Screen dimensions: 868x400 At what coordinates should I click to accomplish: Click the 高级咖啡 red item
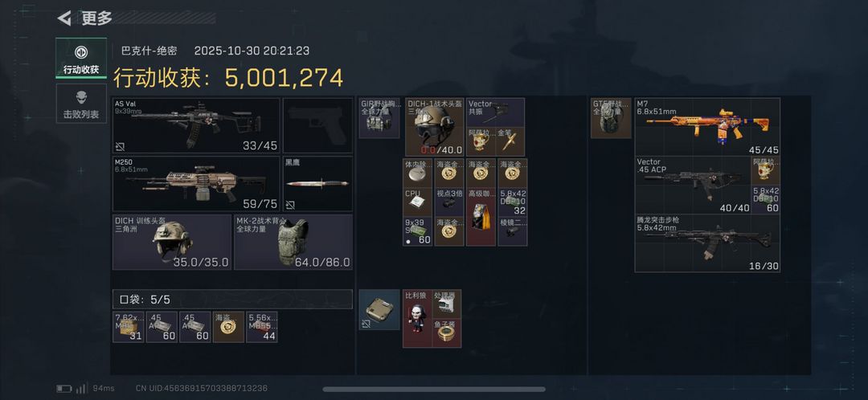click(x=481, y=216)
